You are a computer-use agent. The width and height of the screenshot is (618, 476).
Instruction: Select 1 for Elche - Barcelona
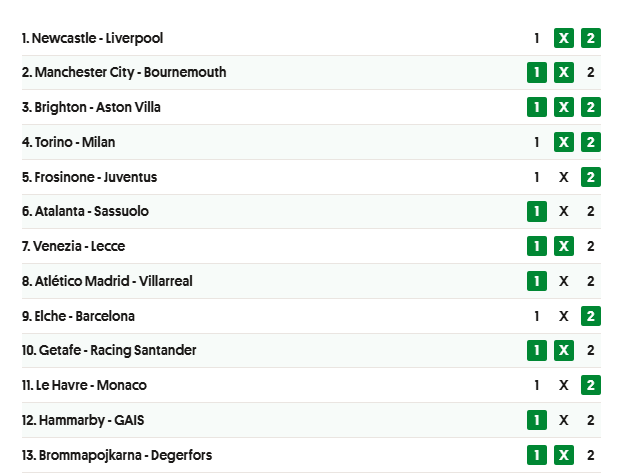536,316
